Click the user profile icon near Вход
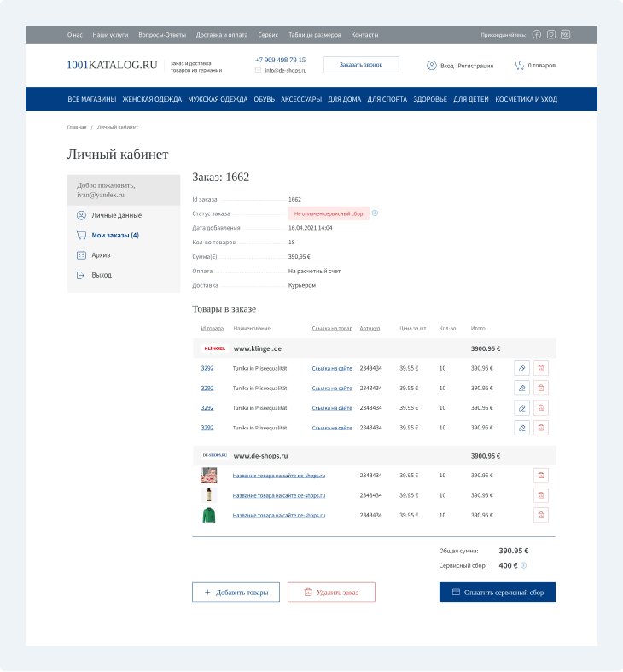623x672 pixels. pos(432,65)
